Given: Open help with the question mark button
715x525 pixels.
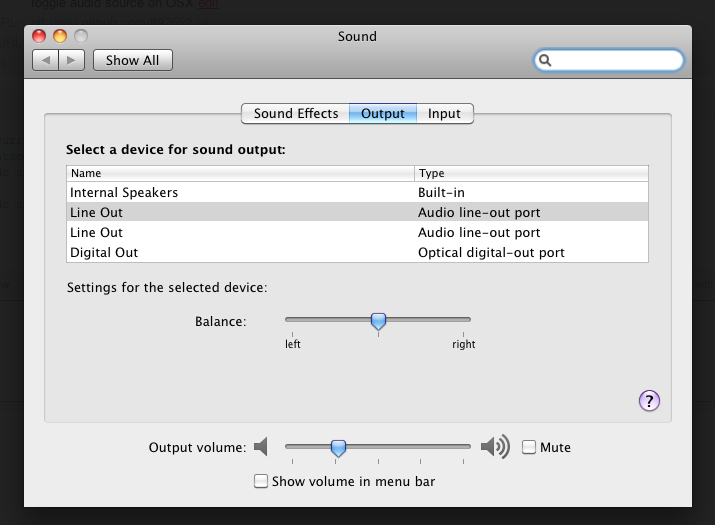Looking at the screenshot, I should pos(649,401).
